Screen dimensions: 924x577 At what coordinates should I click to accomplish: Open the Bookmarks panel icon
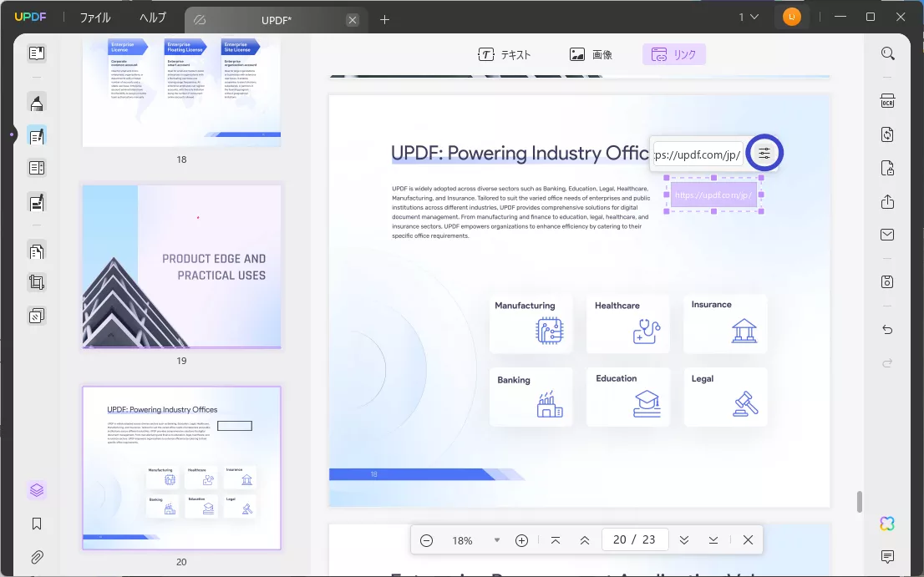(x=37, y=524)
